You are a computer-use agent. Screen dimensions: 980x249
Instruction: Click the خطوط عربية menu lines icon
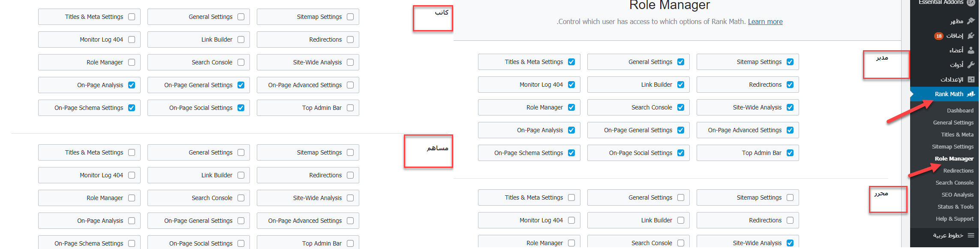click(971, 235)
